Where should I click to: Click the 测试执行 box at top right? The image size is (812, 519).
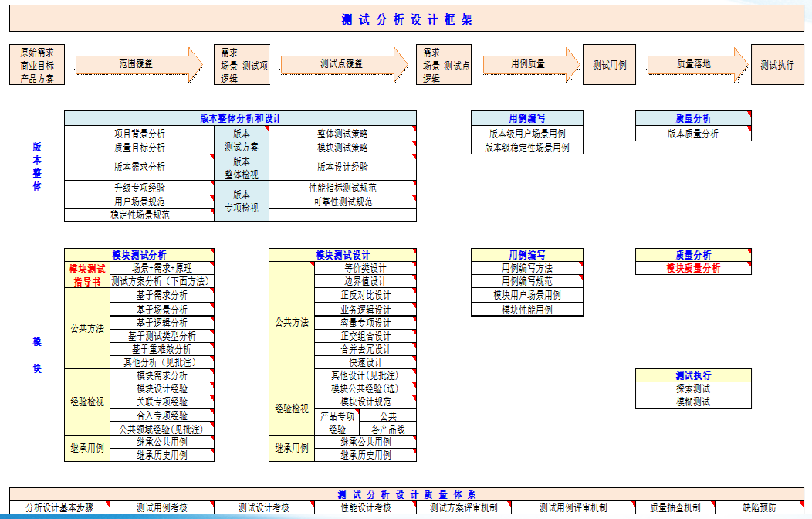(777, 65)
